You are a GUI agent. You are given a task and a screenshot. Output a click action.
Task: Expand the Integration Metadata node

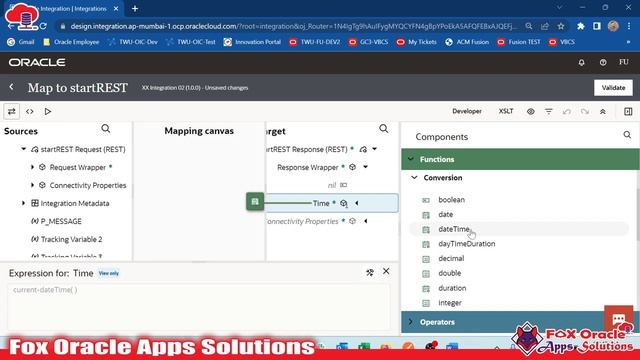pos(24,203)
